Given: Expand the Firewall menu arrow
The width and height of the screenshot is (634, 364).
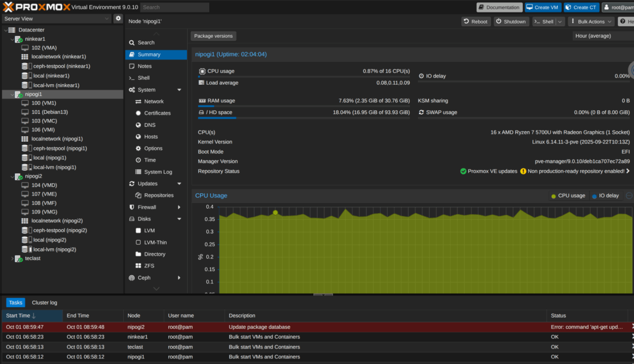Looking at the screenshot, I should (x=179, y=207).
